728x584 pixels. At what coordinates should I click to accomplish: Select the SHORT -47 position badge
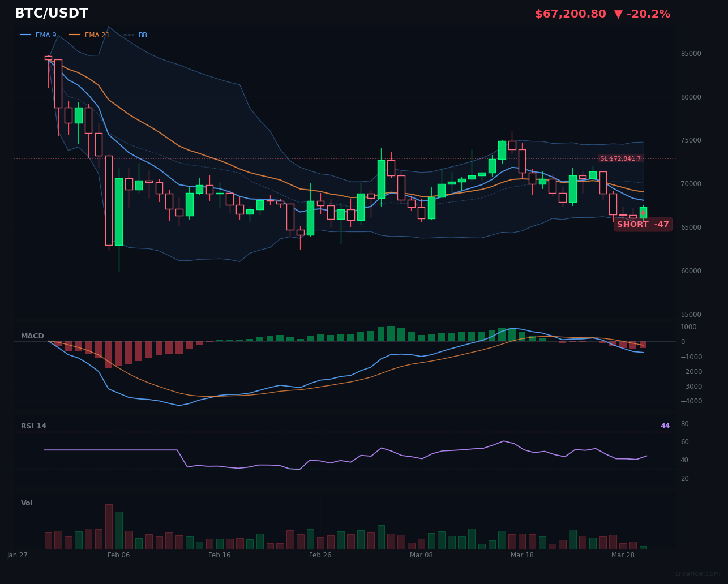pos(643,224)
